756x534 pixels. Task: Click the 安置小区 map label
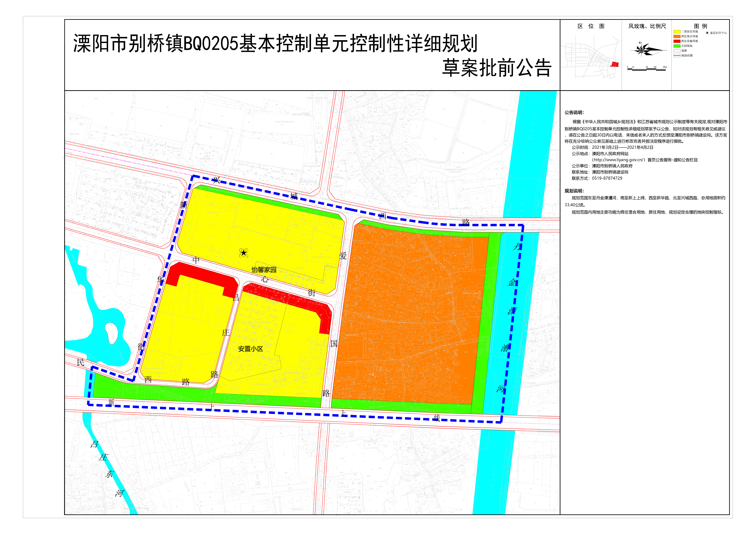point(251,349)
